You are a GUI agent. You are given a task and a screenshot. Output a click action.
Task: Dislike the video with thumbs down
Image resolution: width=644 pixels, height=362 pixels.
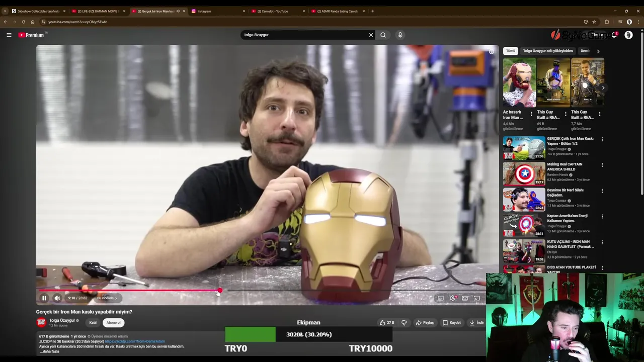404,323
